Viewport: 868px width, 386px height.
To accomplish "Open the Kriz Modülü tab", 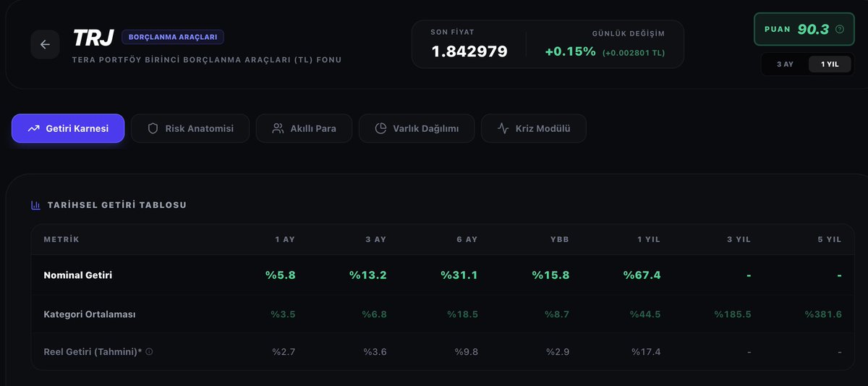I will [534, 128].
